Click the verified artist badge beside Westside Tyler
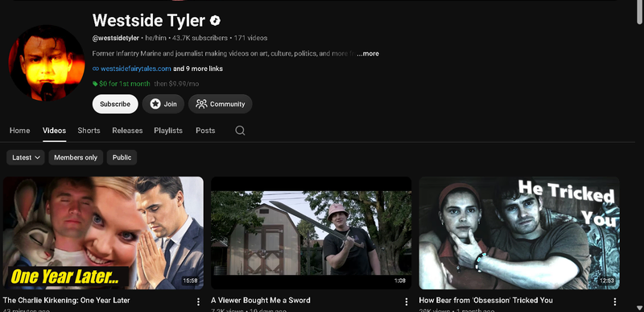Viewport: 644px width, 312px height. click(215, 20)
